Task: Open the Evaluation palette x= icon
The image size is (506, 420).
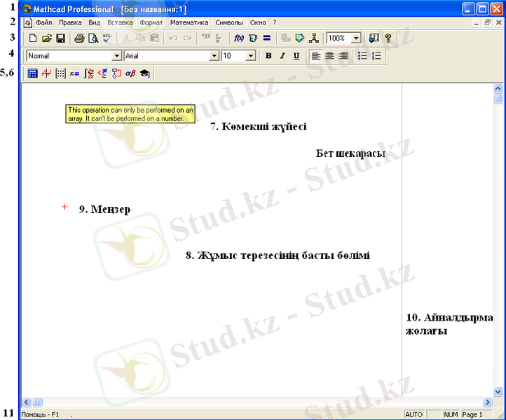Action: point(74,73)
